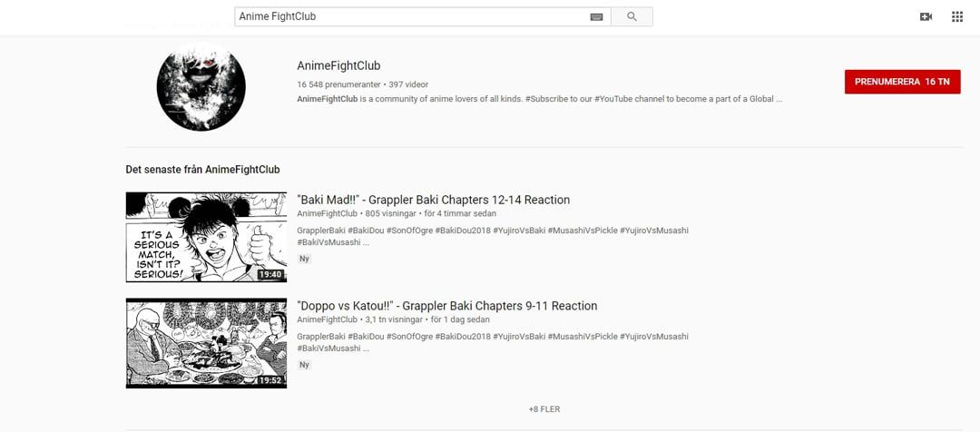Click AnimeFightClub name under Baki Mad video
The width and height of the screenshot is (980, 432).
pos(327,214)
